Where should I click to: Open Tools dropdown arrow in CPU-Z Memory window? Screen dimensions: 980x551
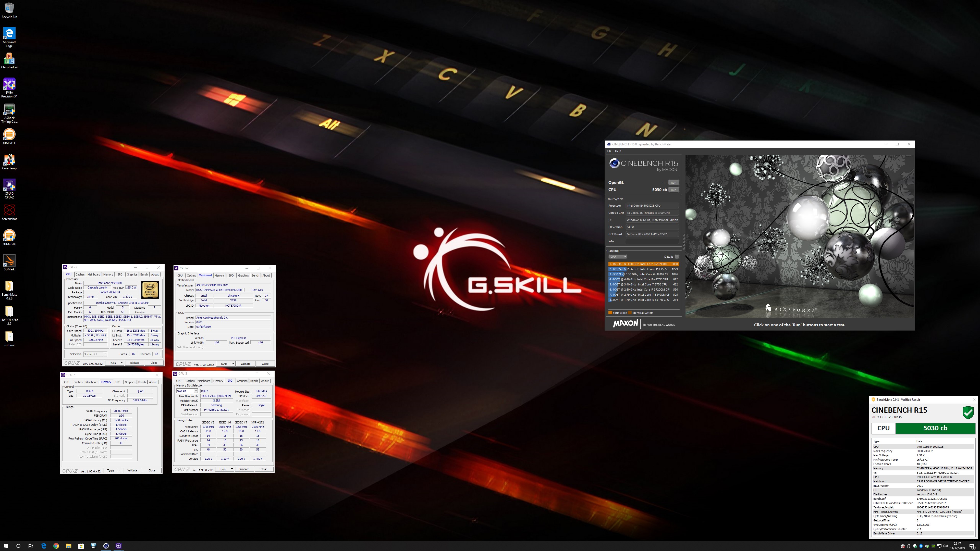click(x=119, y=470)
